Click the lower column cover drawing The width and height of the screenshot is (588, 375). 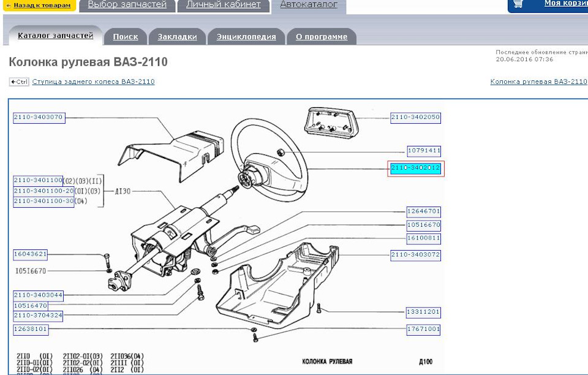[277, 286]
